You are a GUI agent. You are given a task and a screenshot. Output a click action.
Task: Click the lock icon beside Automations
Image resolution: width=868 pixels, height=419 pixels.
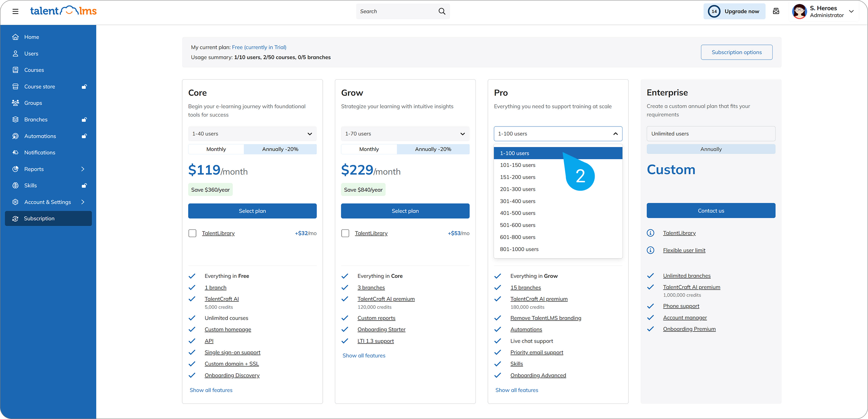[x=84, y=136]
